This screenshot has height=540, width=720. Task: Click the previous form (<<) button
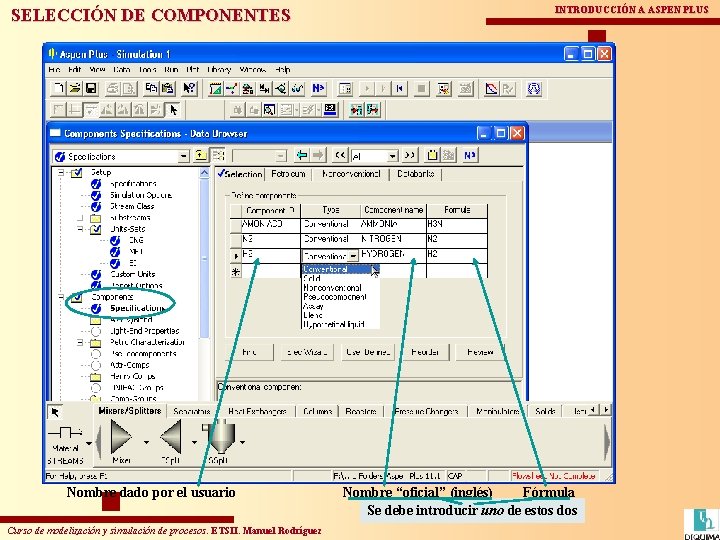click(340, 156)
